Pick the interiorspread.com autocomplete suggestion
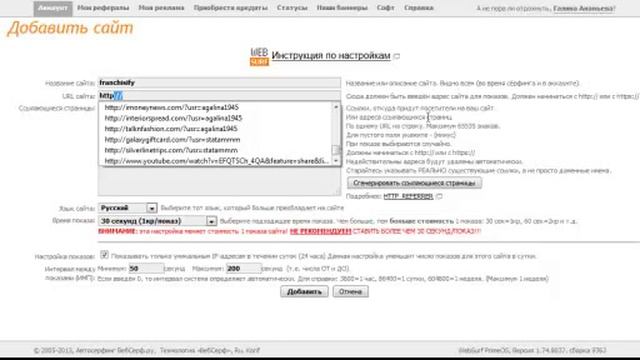The image size is (640, 360). point(173,118)
